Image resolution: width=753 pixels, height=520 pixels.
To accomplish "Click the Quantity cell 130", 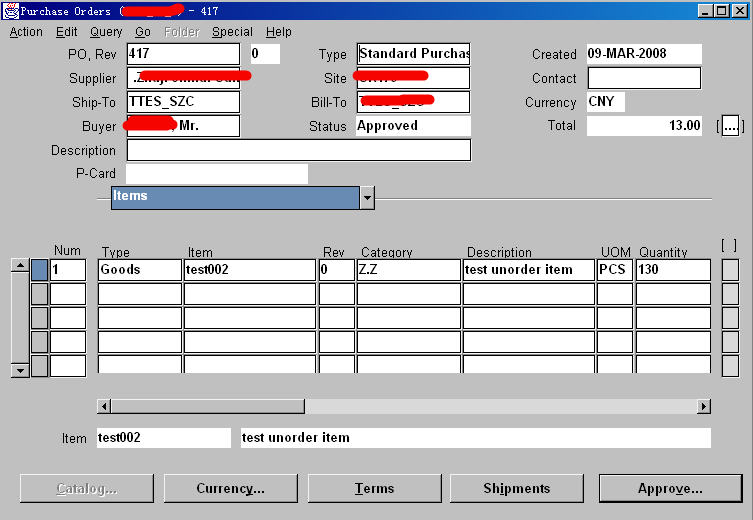I will click(673, 270).
